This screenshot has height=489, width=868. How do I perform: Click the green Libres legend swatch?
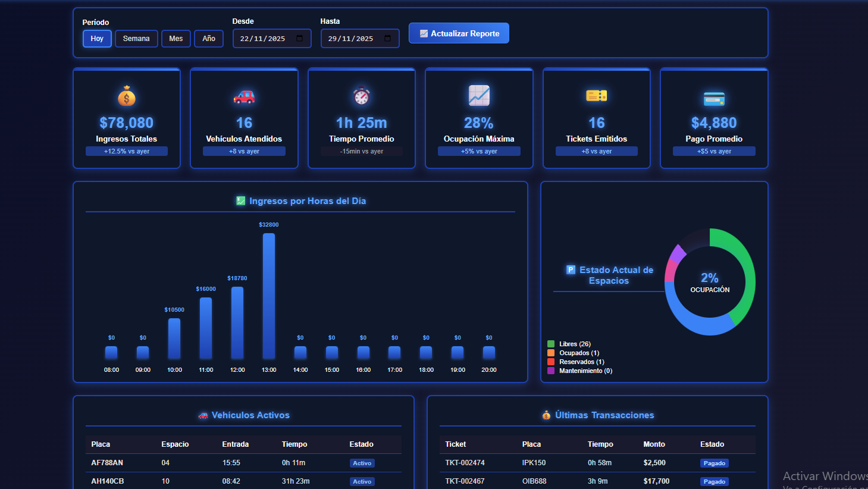(x=551, y=344)
